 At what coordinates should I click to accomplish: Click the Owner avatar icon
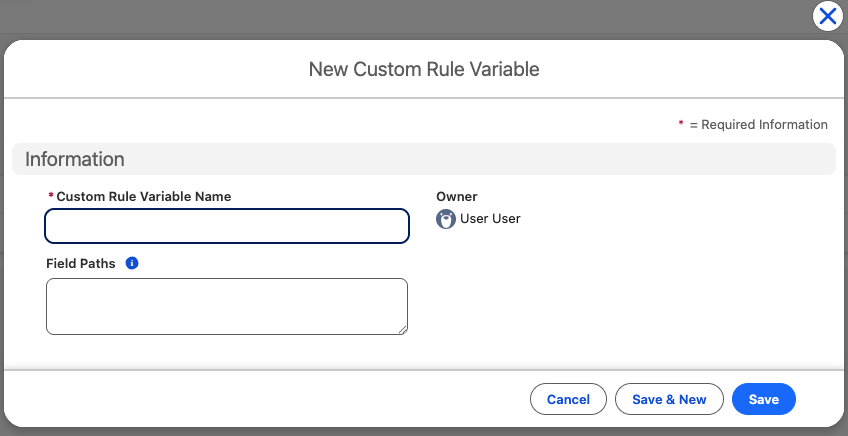click(x=446, y=219)
